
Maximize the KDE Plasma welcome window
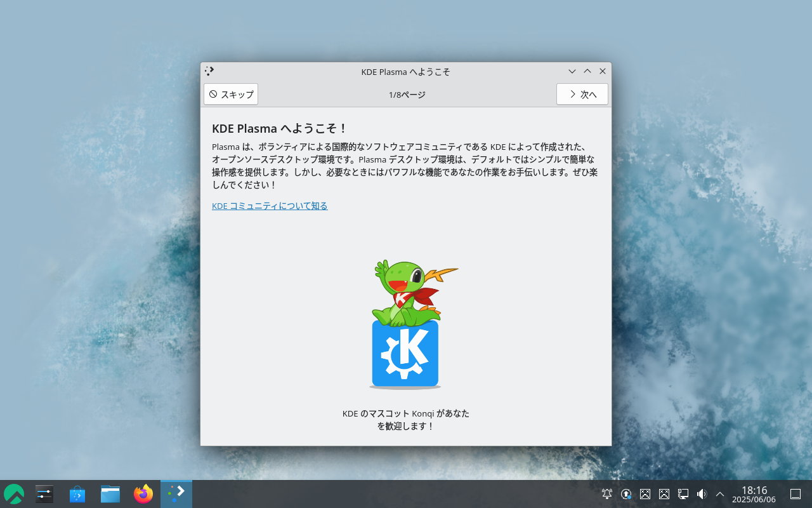pos(587,71)
